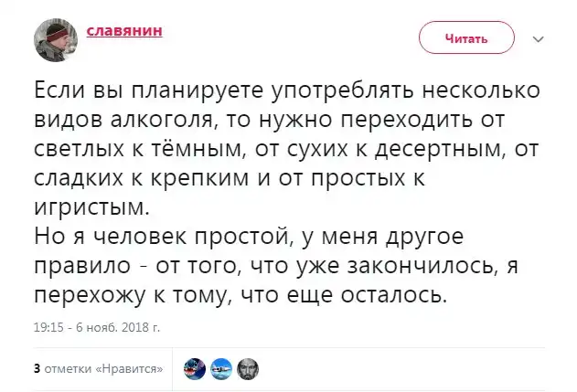Open the "отметки «Нравится»" likes label
This screenshot has height=392, width=577.
coord(103,369)
